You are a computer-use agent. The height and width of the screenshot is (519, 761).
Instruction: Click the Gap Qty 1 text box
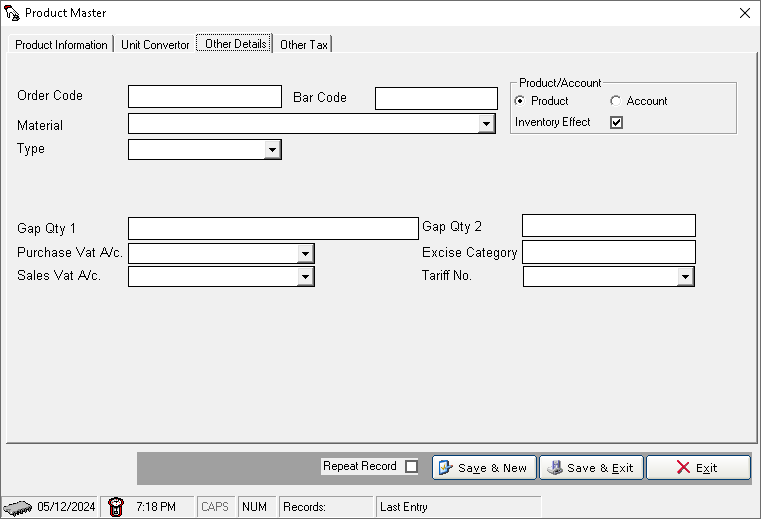coord(273,228)
